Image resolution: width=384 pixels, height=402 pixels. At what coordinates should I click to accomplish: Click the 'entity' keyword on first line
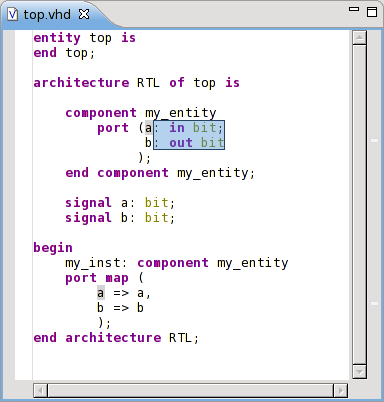click(57, 38)
